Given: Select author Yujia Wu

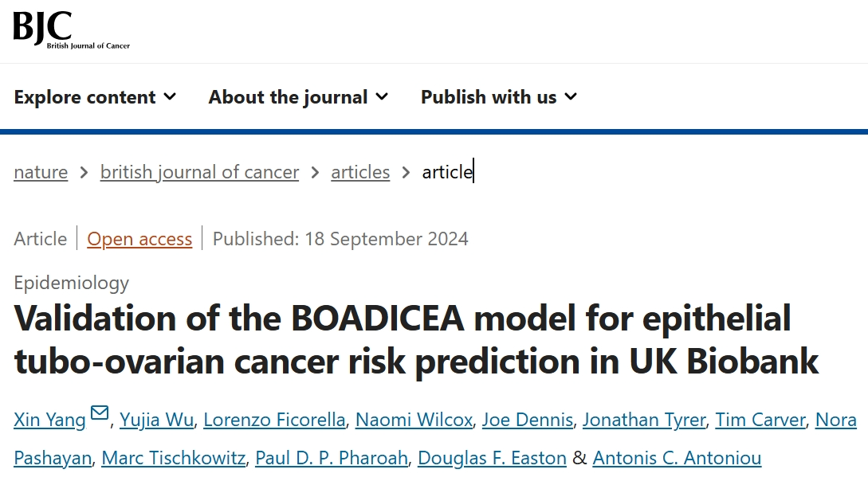Looking at the screenshot, I should pos(155,420).
